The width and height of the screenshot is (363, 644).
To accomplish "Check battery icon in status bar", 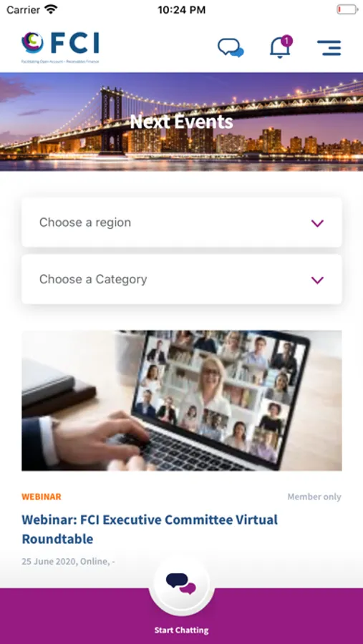I will (x=347, y=9).
